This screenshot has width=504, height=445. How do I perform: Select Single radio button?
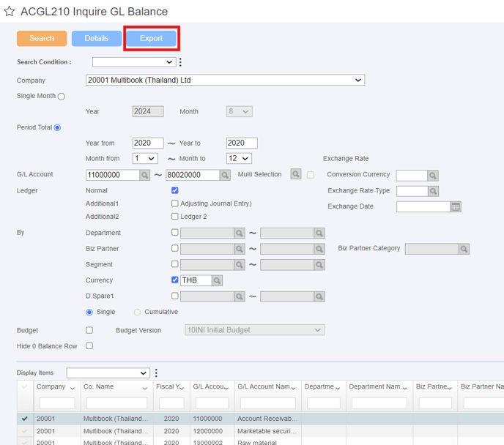coord(89,312)
